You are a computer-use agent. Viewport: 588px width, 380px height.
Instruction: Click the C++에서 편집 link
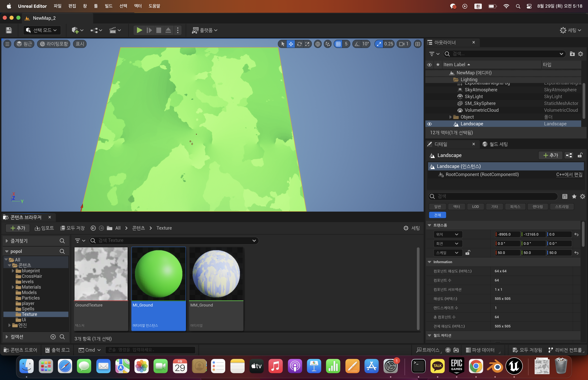click(x=569, y=175)
